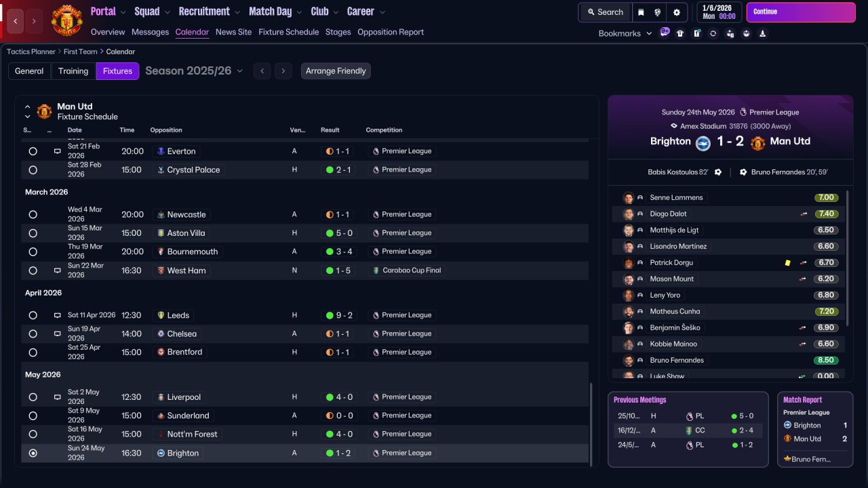This screenshot has height=488, width=868.
Task: Switch to the Stages tab
Action: [338, 32]
